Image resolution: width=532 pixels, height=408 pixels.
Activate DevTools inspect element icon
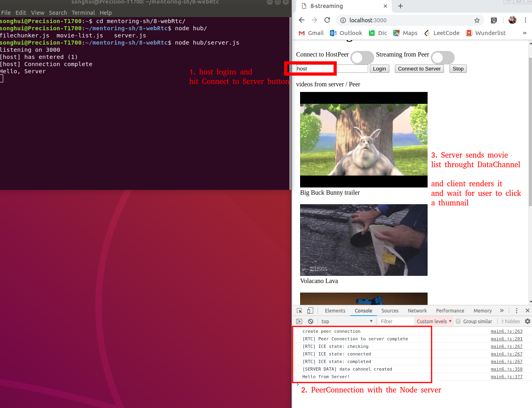pyautogui.click(x=300, y=310)
